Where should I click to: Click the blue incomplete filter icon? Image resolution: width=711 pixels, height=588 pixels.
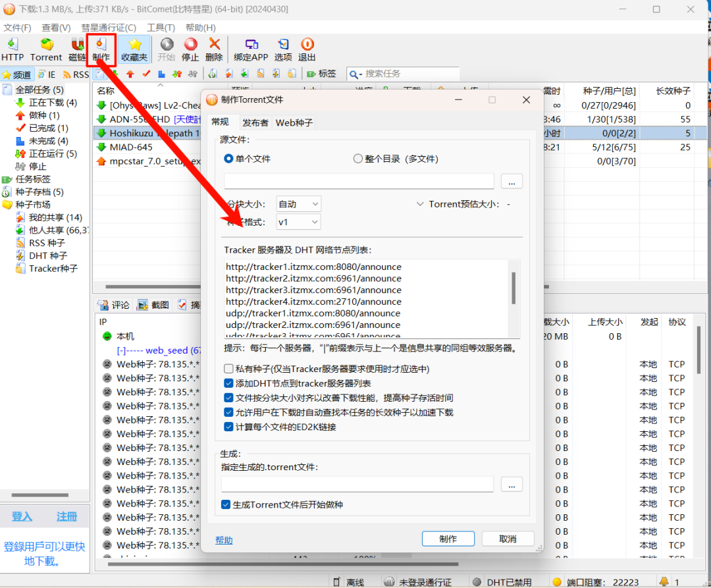(161, 74)
